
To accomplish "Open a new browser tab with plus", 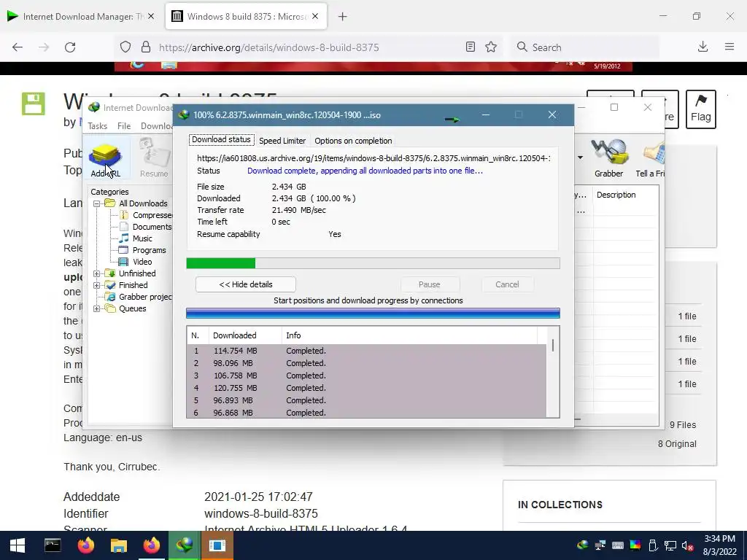I will click(343, 17).
